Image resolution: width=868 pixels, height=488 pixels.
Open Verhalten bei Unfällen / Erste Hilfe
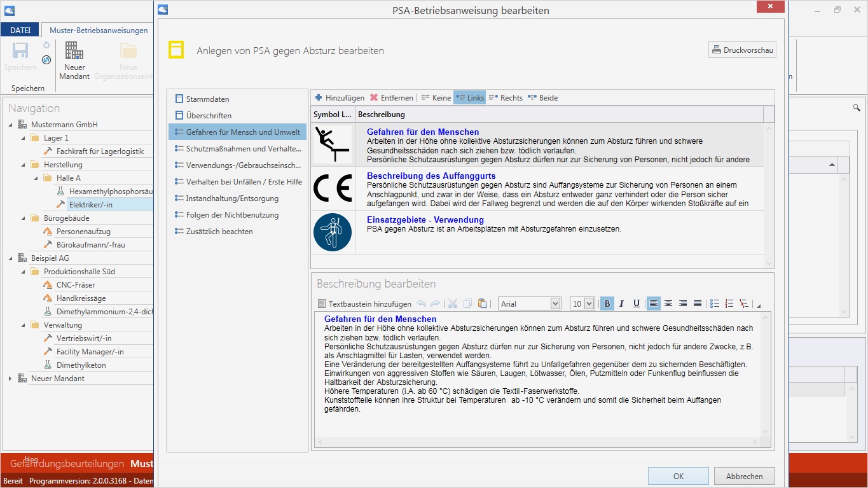[x=237, y=182]
